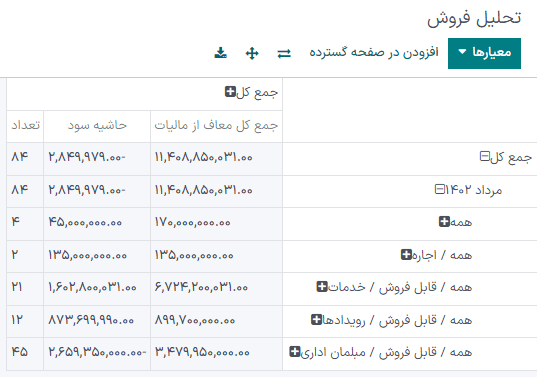The image size is (537, 377).
Task: Expand all with the four-arrow icon
Action: (252, 53)
